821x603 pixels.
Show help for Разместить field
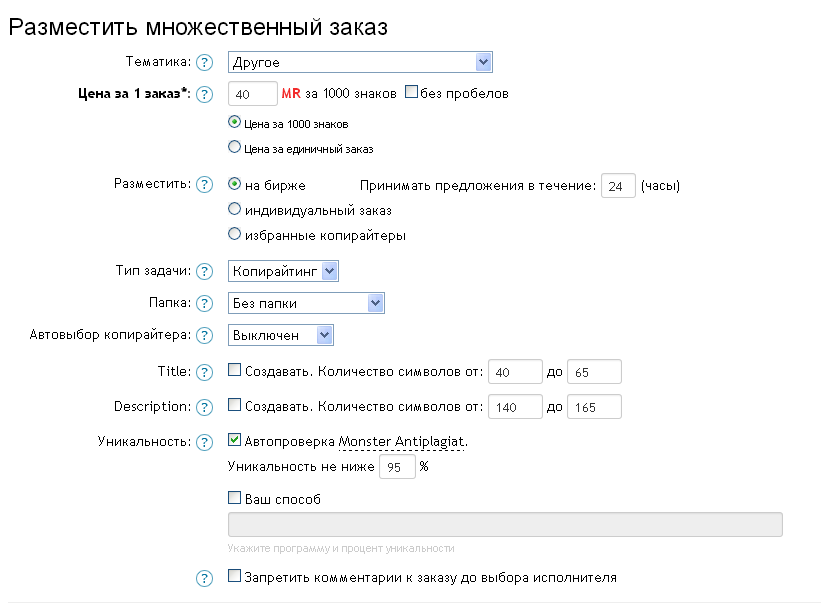(x=204, y=185)
